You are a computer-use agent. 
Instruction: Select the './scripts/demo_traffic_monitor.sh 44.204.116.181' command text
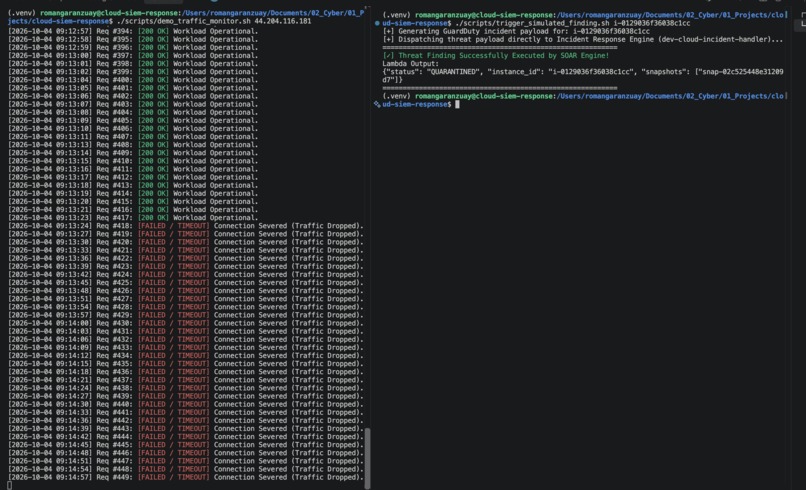click(214, 21)
